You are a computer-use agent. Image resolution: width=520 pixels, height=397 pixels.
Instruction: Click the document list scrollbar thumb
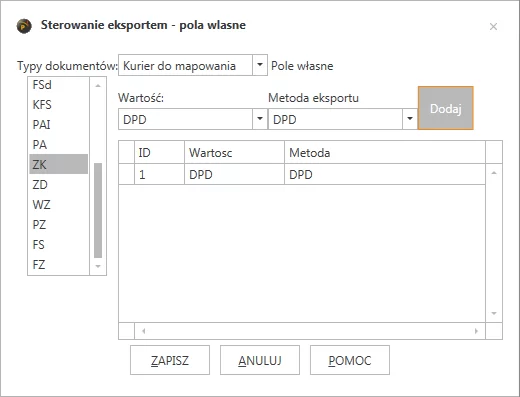[x=98, y=210]
